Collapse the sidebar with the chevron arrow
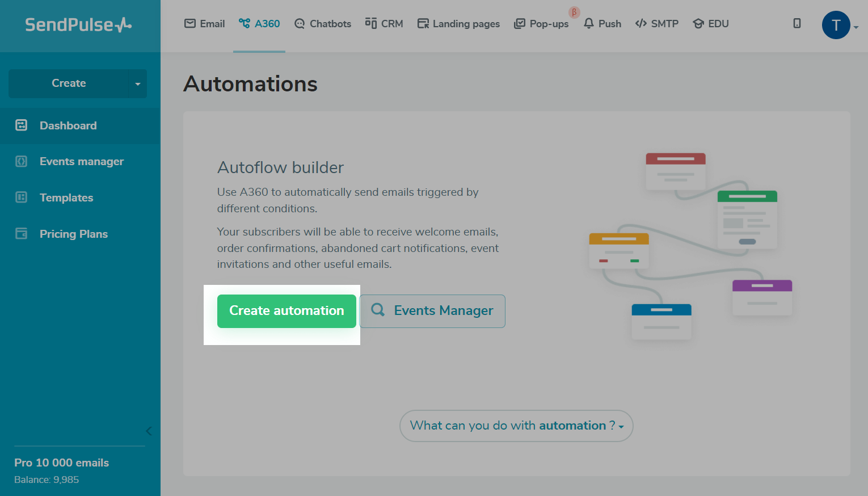The width and height of the screenshot is (868, 496). pos(149,431)
